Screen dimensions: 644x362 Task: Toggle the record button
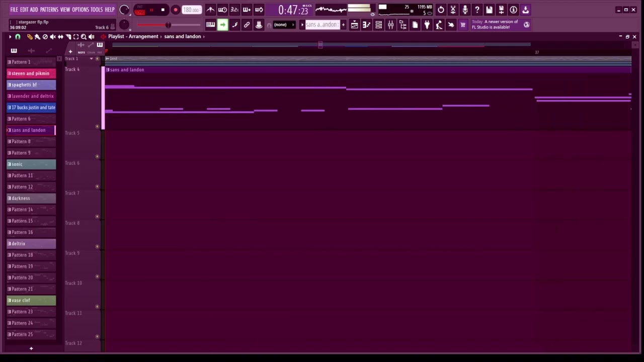[x=175, y=10]
